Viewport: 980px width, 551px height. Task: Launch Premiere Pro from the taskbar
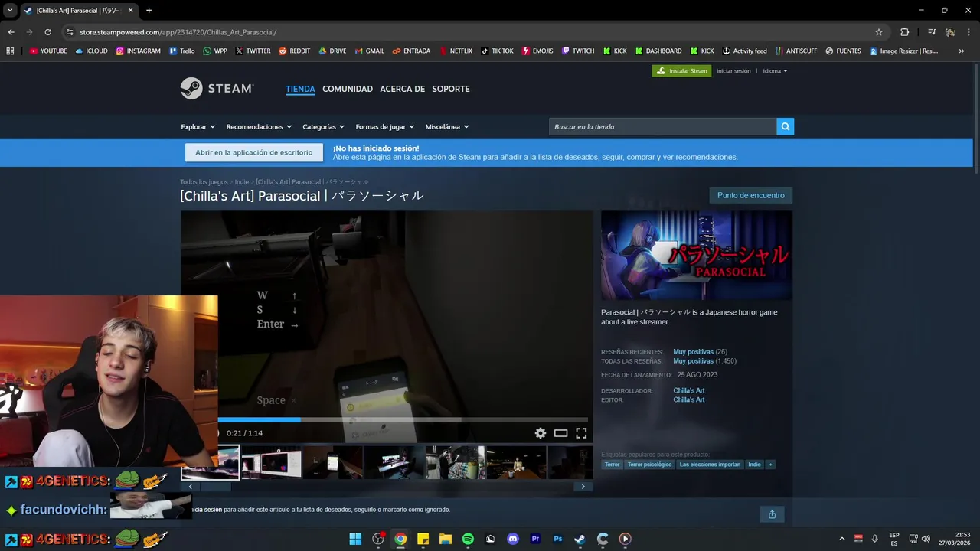(x=535, y=539)
